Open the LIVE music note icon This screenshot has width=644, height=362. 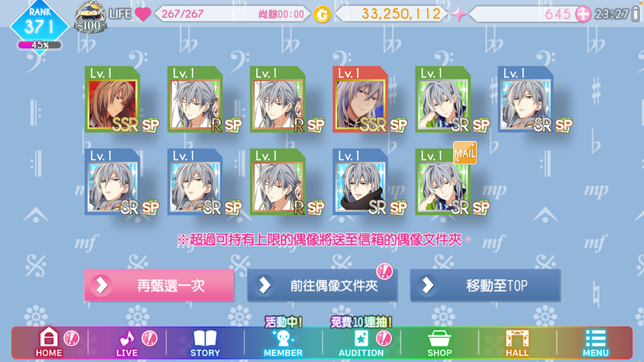[127, 343]
